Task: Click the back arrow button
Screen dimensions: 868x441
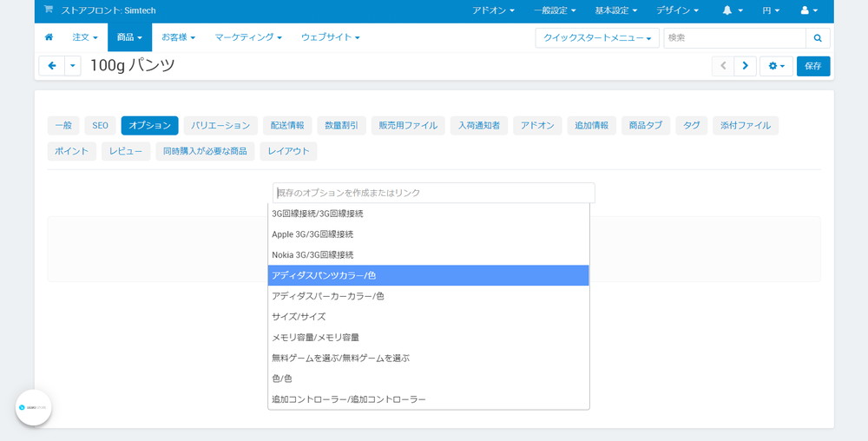Action: (52, 66)
